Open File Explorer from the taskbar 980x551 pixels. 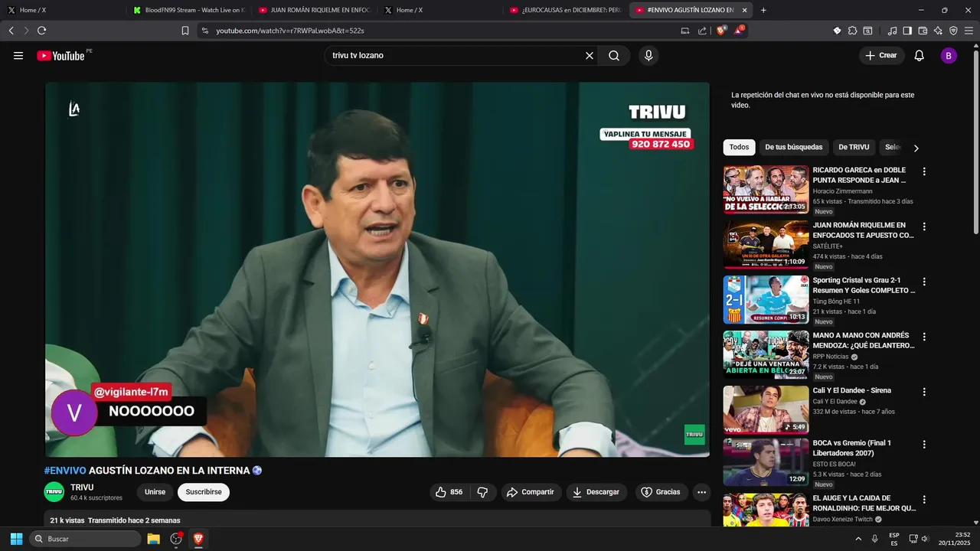click(x=153, y=539)
